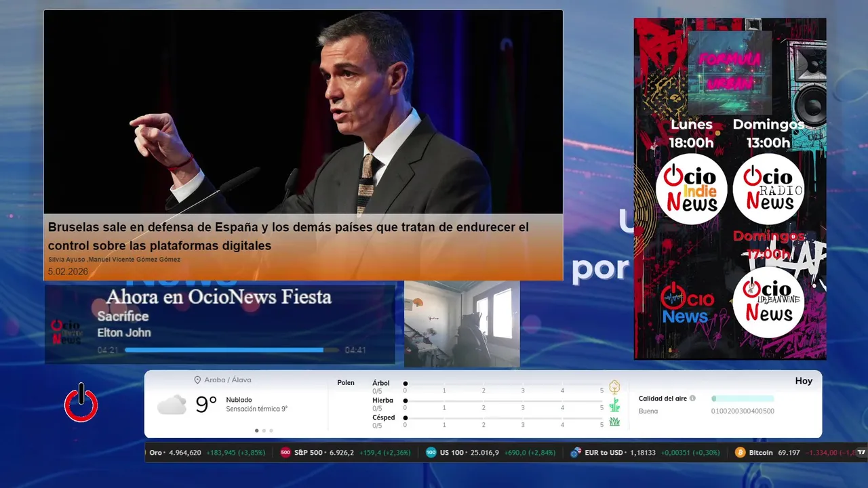Click the Oro ticker entry
This screenshot has height=488, width=868.
click(207, 452)
